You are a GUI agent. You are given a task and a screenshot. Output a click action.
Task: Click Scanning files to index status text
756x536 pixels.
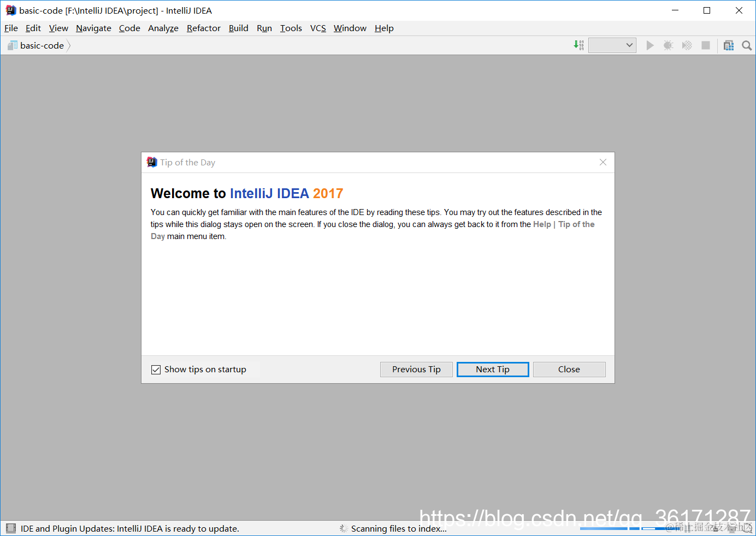tap(399, 528)
